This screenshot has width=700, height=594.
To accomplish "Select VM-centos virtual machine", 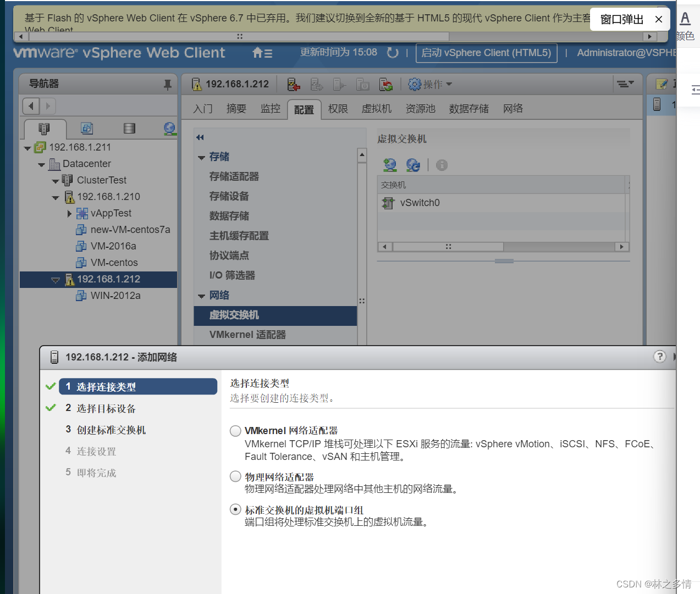I will click(114, 263).
